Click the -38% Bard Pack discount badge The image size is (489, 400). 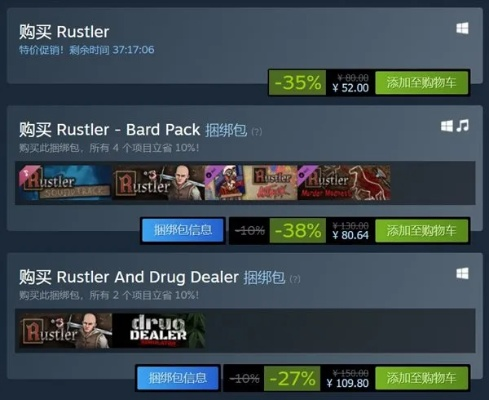tap(298, 230)
